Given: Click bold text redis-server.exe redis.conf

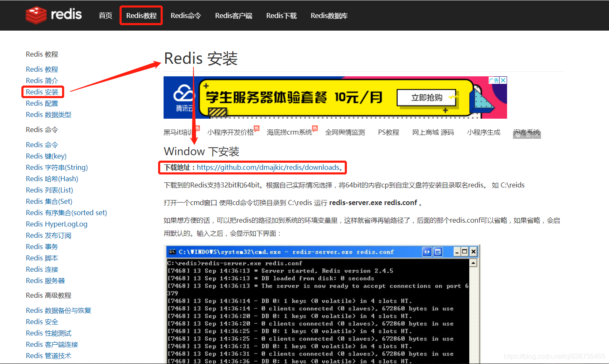Looking at the screenshot, I should (373, 203).
